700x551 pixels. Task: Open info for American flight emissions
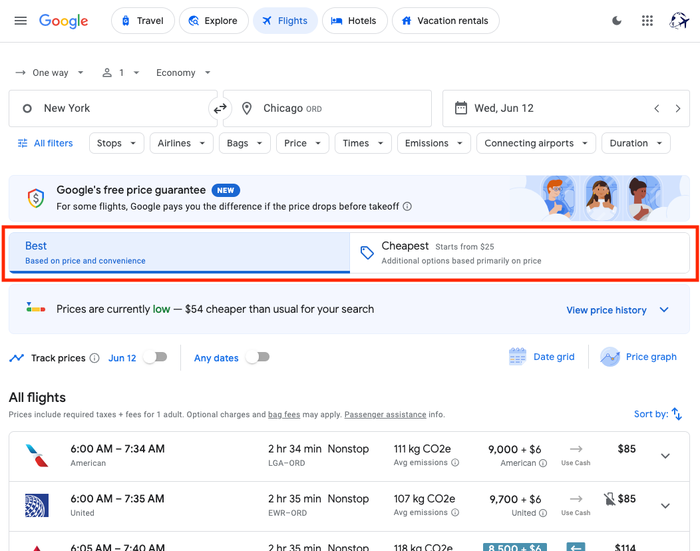click(x=455, y=463)
